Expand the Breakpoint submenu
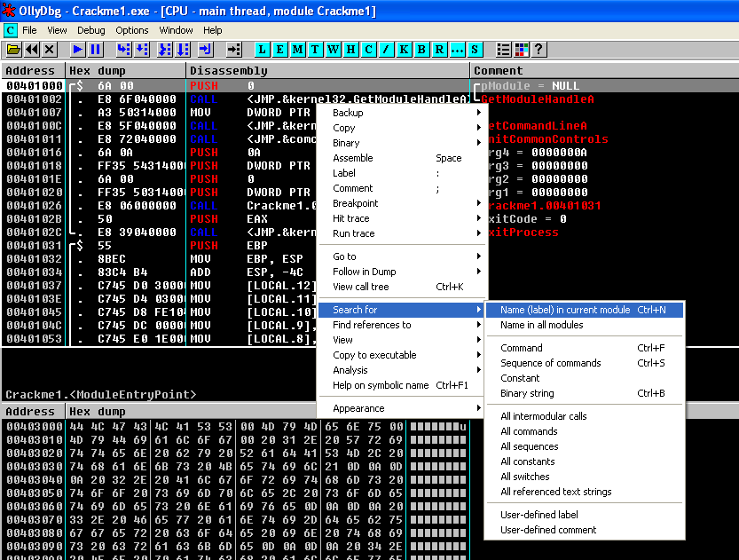 [402, 203]
